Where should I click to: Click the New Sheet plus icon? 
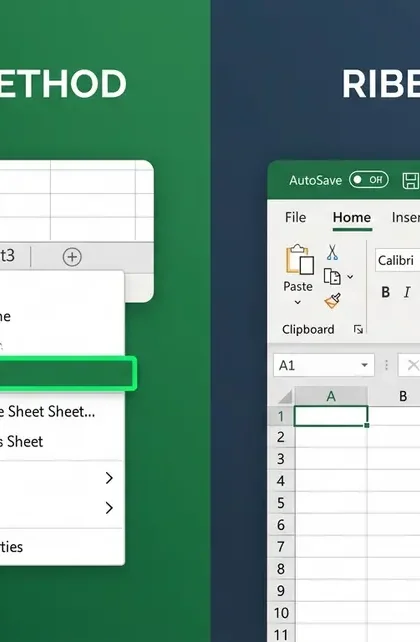click(72, 257)
